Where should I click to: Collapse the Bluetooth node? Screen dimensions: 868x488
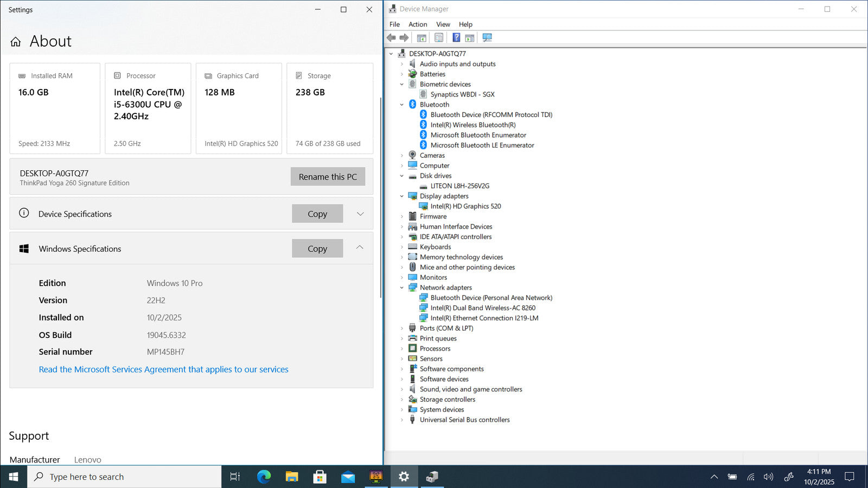pyautogui.click(x=402, y=105)
